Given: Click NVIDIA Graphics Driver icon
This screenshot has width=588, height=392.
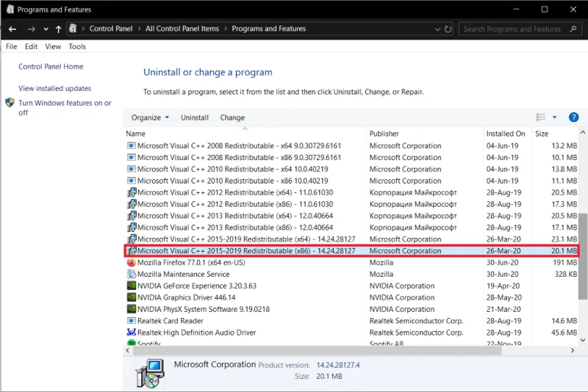Looking at the screenshot, I should 132,297.
